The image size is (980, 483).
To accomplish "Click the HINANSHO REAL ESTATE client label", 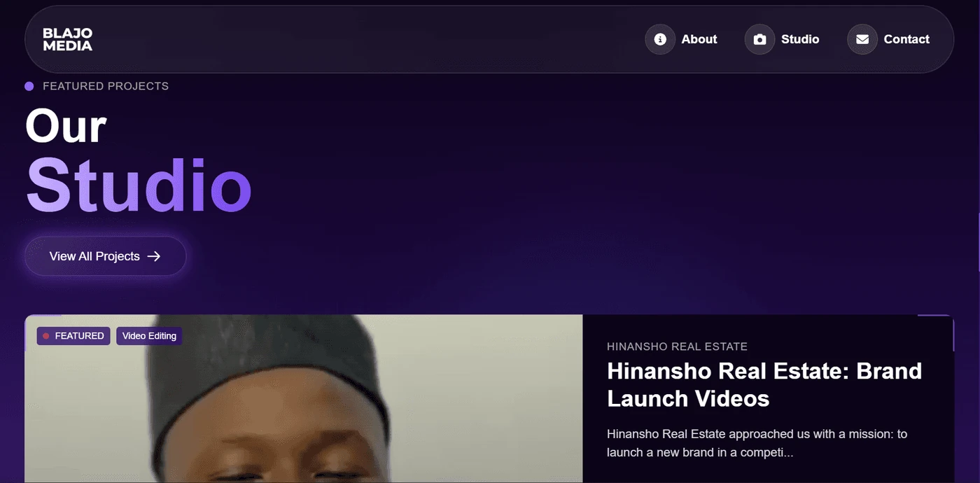I will click(x=677, y=346).
